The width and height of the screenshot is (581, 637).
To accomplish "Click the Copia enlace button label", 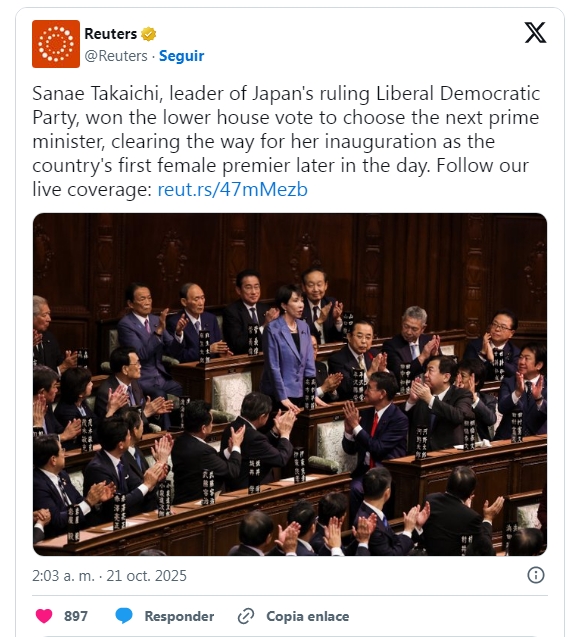I will point(308,616).
